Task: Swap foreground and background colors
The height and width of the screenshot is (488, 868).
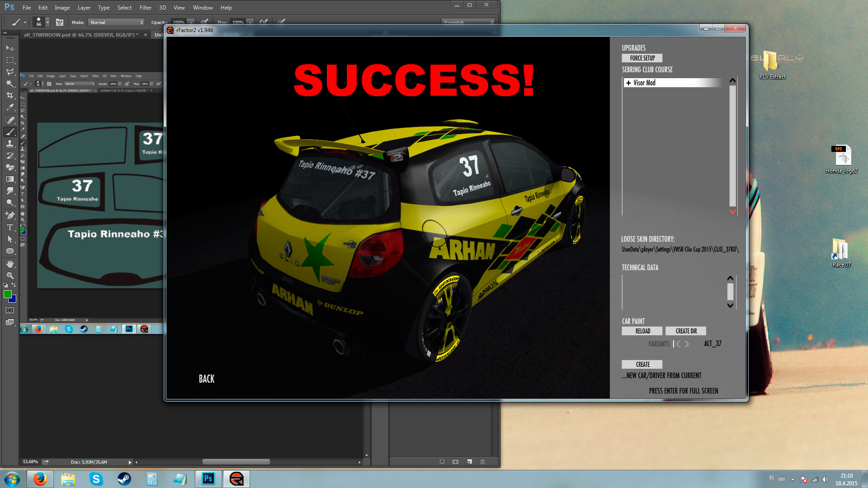Action: point(14,285)
